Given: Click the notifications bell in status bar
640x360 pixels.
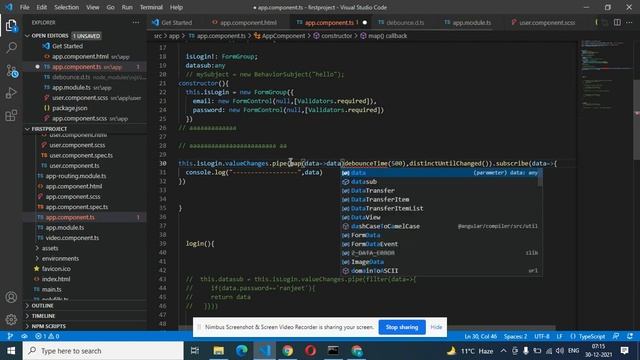Looking at the screenshot, I should pos(630,336).
